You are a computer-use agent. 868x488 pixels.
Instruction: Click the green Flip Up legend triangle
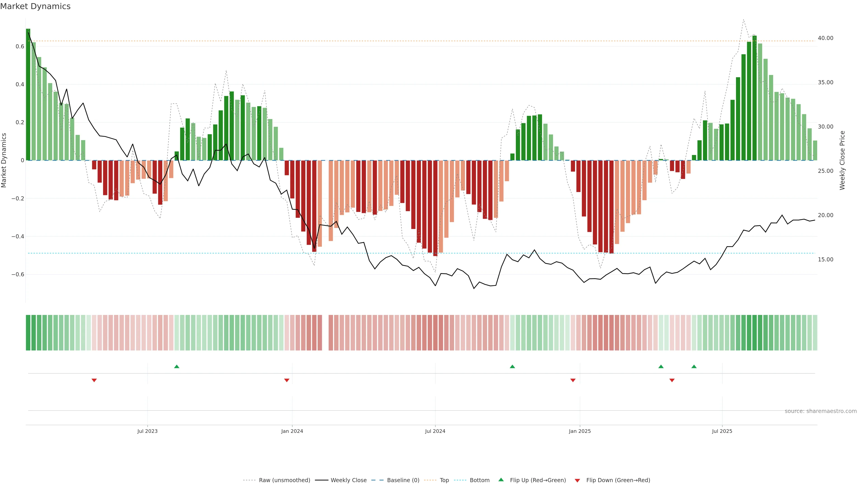coord(501,480)
